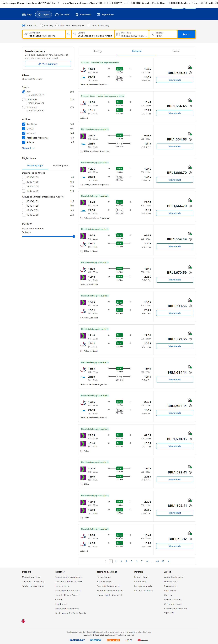The width and height of the screenshot is (218, 644).
Task: Open the Travel dates picker
Action: click(132, 34)
